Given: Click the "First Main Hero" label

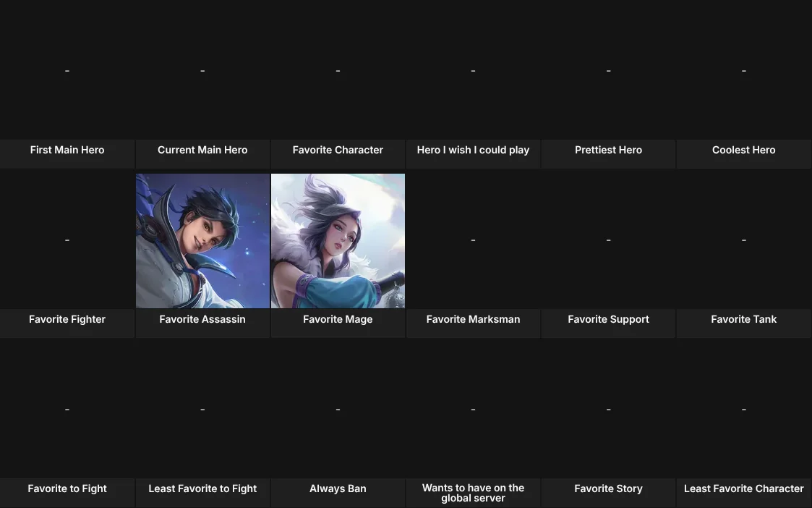Looking at the screenshot, I should (x=67, y=150).
